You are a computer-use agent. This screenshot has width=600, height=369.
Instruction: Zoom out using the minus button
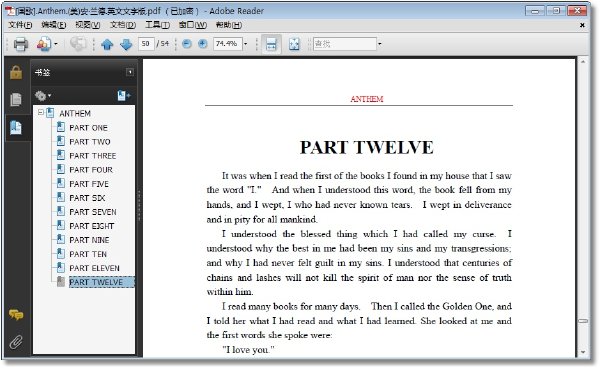(x=187, y=44)
